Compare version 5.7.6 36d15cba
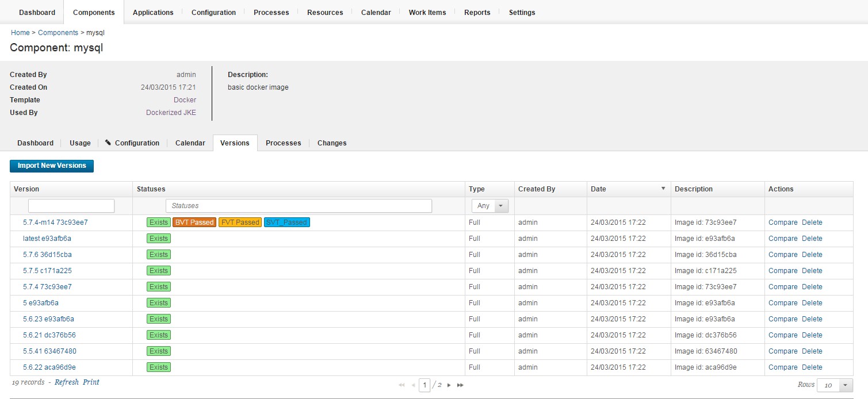The height and width of the screenshot is (399, 868). tap(783, 255)
